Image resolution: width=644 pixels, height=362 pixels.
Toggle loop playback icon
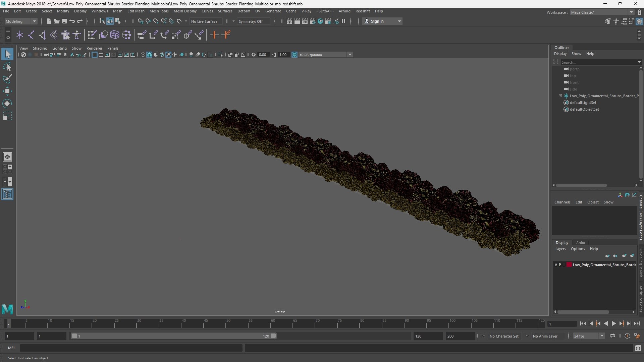[612, 336]
